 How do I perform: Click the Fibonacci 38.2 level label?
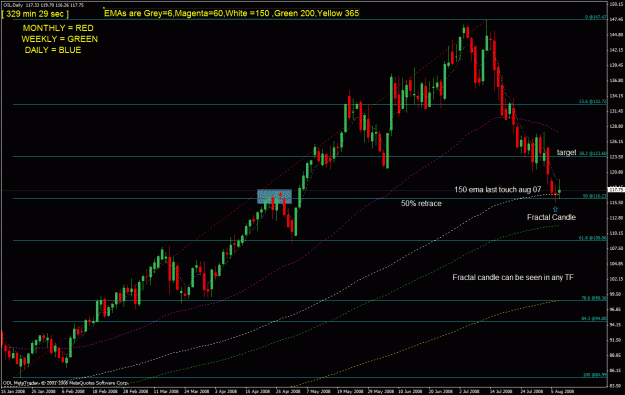(593, 153)
